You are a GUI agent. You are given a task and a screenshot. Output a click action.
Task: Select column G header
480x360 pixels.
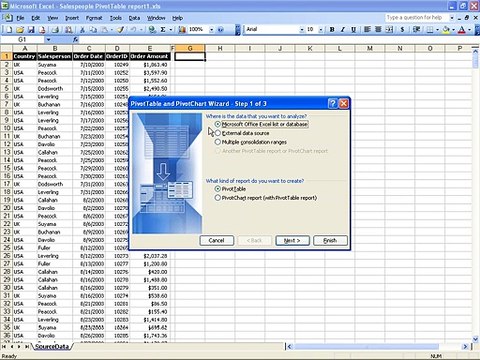coord(190,48)
